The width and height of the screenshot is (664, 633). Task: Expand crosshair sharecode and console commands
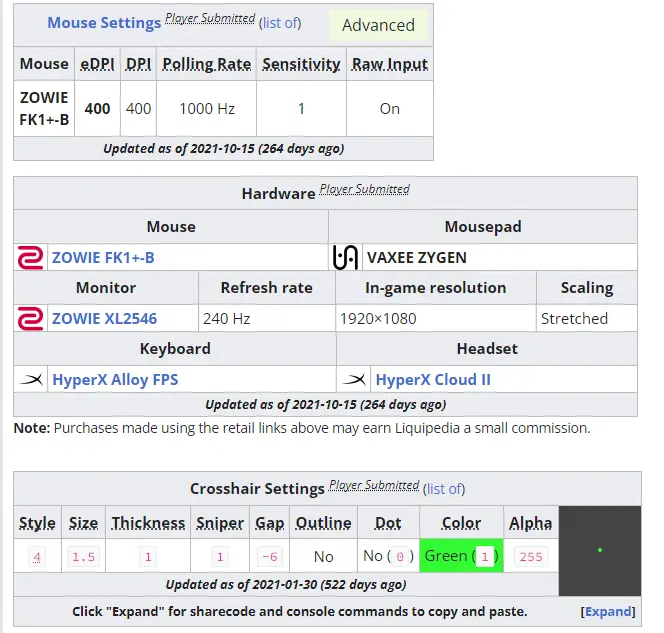608,611
